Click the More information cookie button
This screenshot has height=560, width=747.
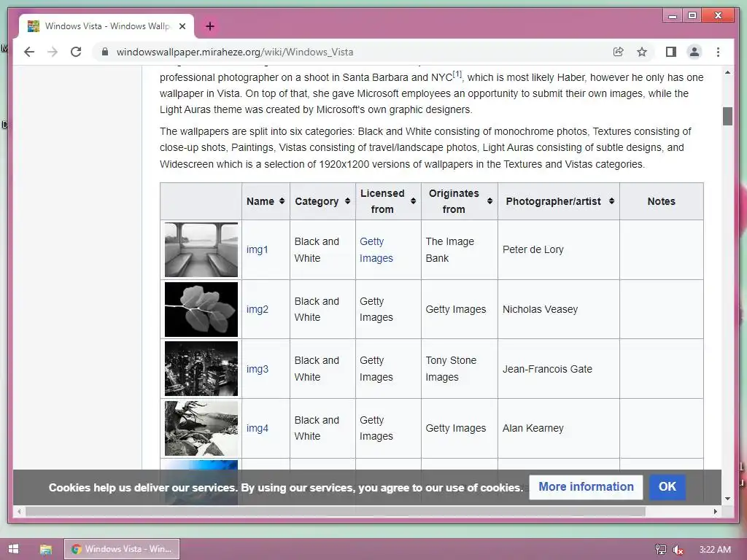pyautogui.click(x=586, y=486)
